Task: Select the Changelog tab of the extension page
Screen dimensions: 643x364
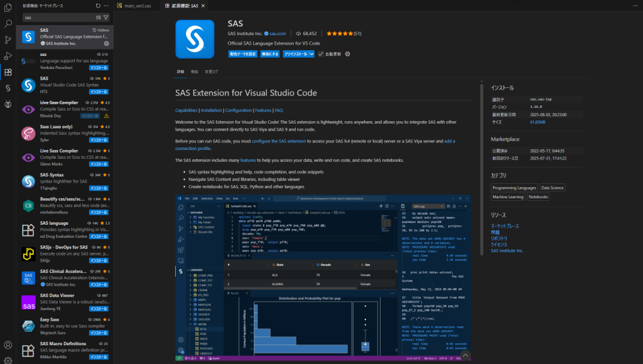Action: point(212,72)
